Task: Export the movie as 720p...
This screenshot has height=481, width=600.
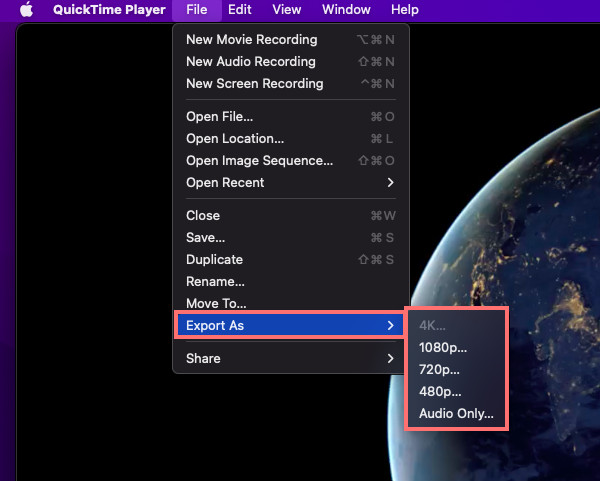Action: [457, 370]
